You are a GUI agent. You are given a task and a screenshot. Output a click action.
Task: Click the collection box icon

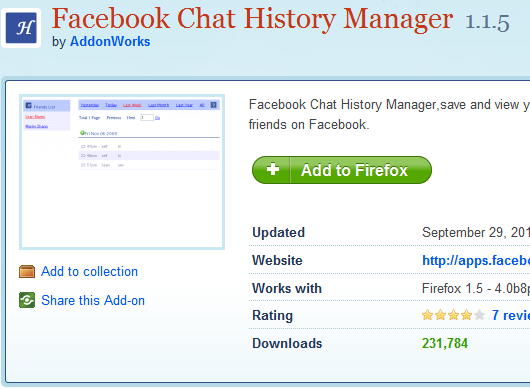point(27,271)
